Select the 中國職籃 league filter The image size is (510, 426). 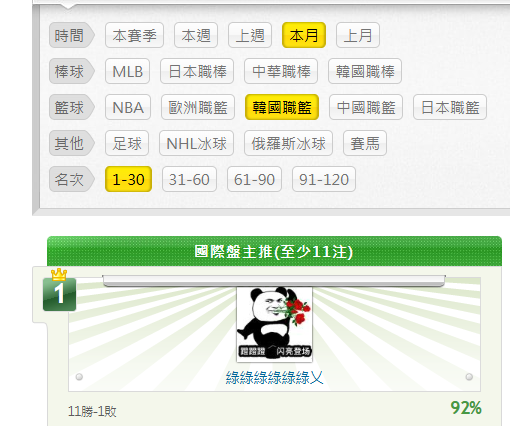366,107
